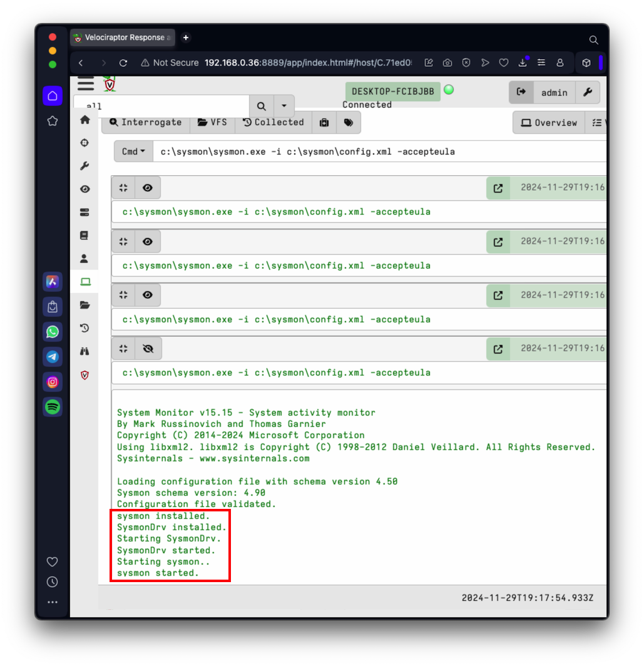Collapse the third command cell
This screenshot has width=644, height=666.
point(124,295)
